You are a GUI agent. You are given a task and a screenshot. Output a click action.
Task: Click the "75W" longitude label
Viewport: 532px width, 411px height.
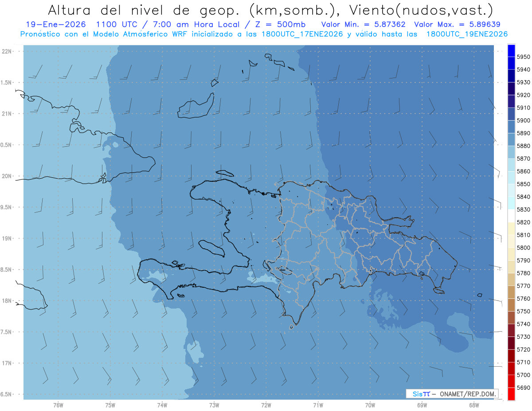click(x=110, y=405)
